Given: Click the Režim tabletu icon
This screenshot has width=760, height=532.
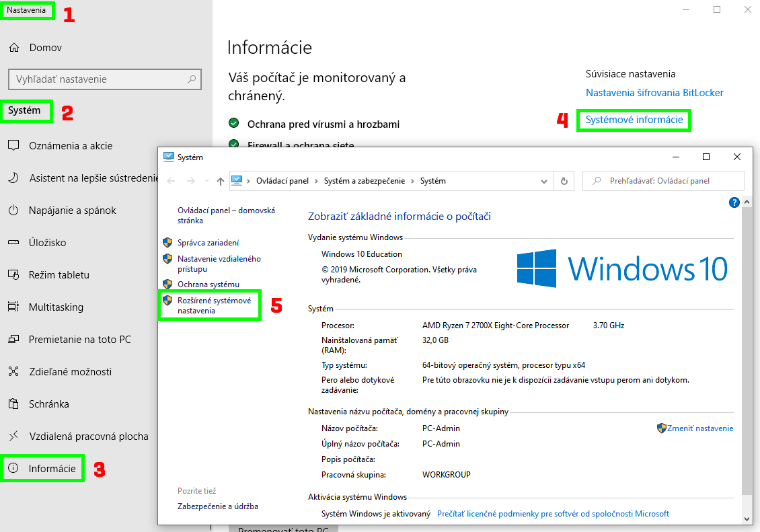Looking at the screenshot, I should coord(13,275).
